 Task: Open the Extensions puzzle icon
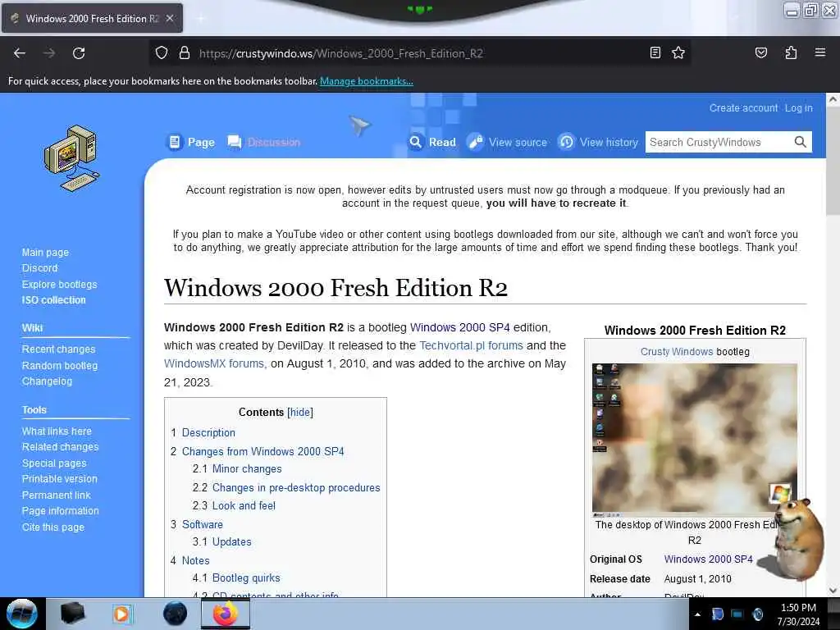click(x=791, y=52)
